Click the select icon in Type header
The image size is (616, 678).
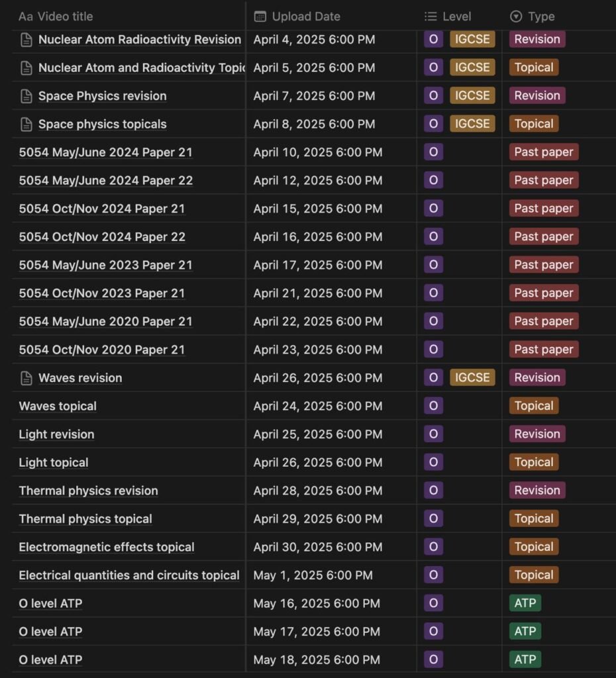point(515,17)
